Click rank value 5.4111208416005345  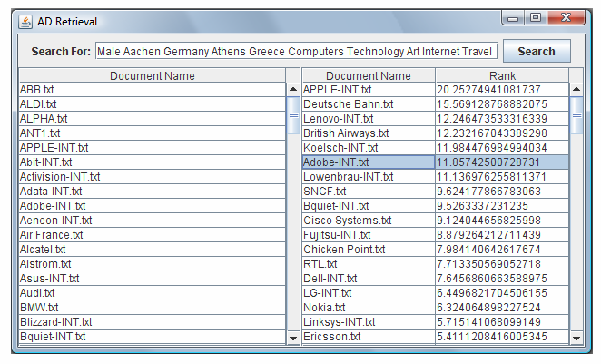pos(502,337)
